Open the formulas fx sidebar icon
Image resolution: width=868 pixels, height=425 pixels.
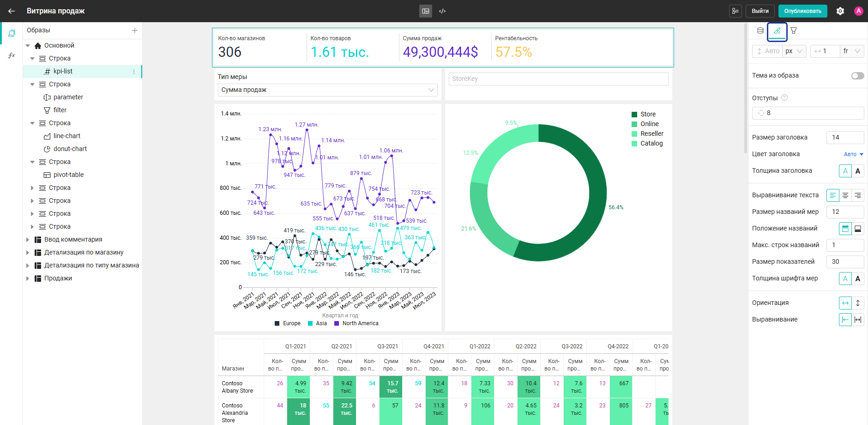(x=12, y=55)
